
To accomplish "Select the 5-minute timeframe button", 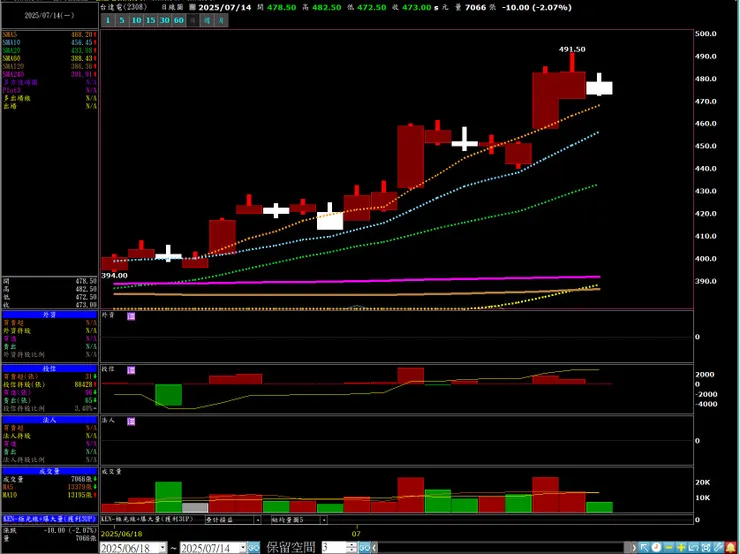I will [122, 20].
